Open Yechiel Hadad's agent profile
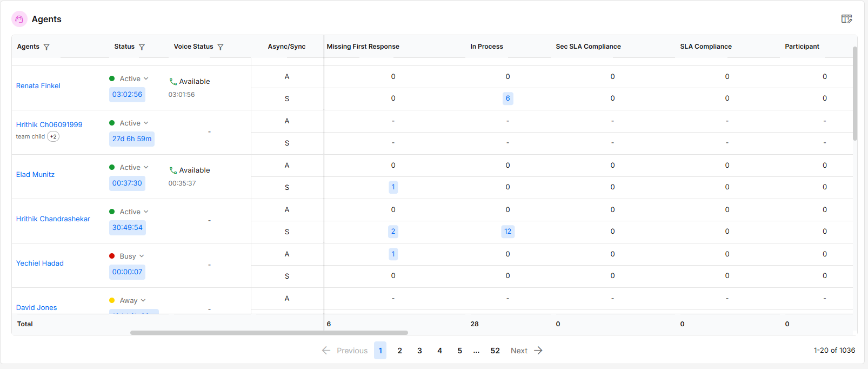Viewport: 868px width, 369px height. pos(40,263)
